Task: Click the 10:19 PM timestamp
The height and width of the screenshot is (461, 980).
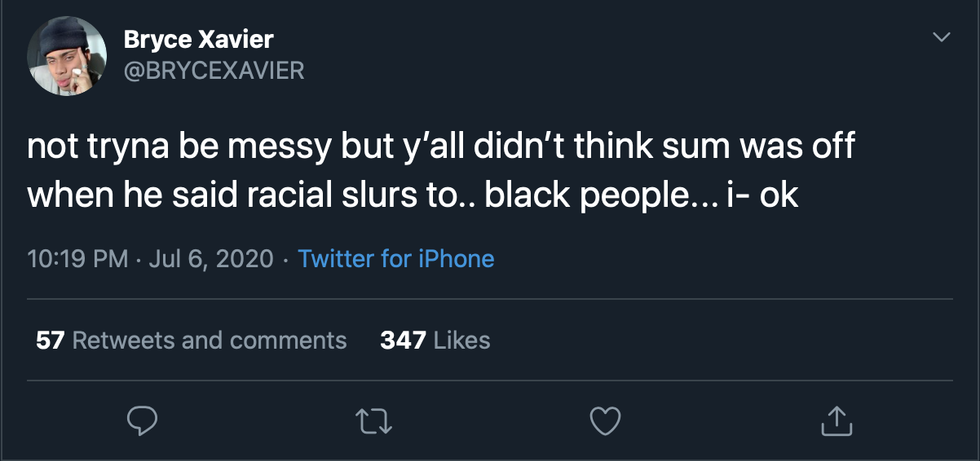Action: [x=78, y=259]
